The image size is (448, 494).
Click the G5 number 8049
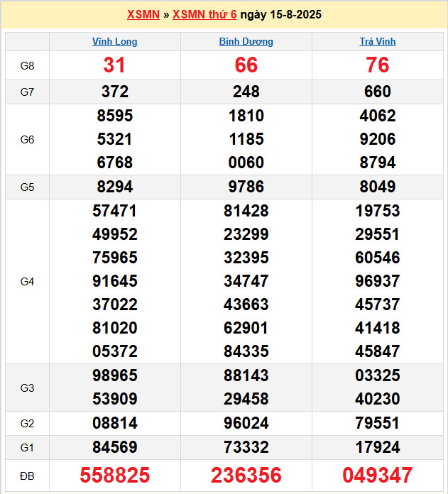[378, 187]
